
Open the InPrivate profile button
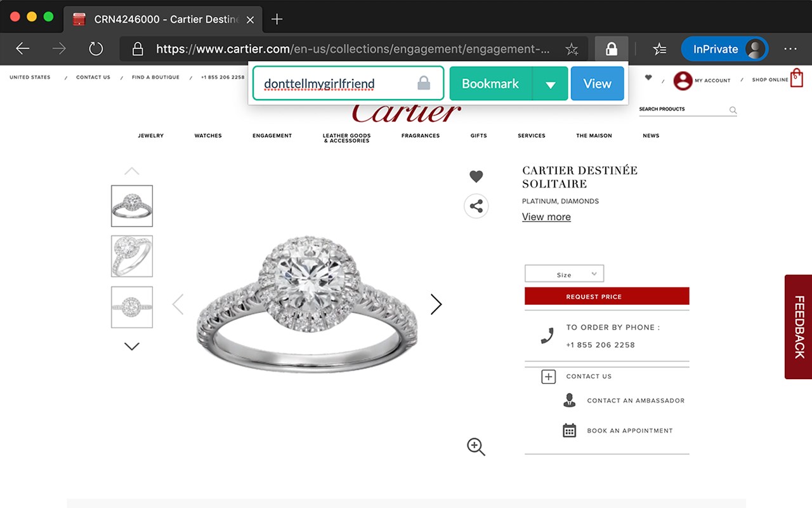(x=724, y=49)
